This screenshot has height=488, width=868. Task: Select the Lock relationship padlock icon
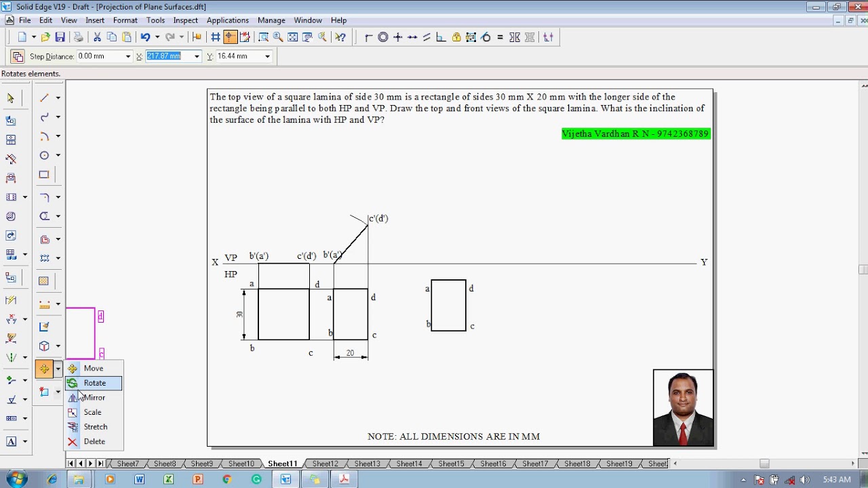[x=456, y=37]
